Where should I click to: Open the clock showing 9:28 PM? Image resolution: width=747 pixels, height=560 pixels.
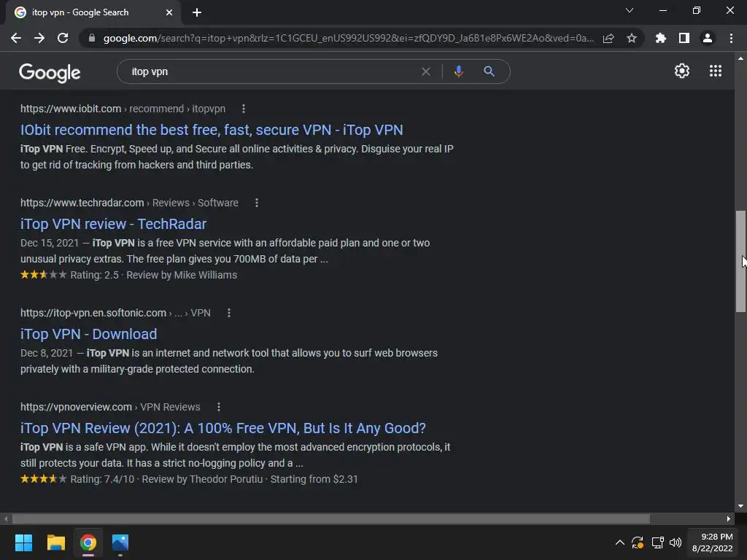(x=712, y=542)
